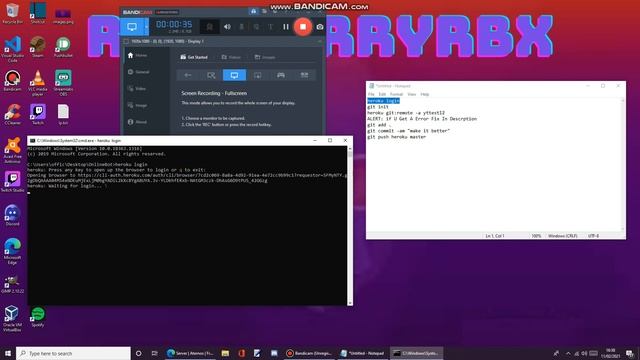
Task: Toggle the Bandicam microphone icon
Action: pos(242,27)
